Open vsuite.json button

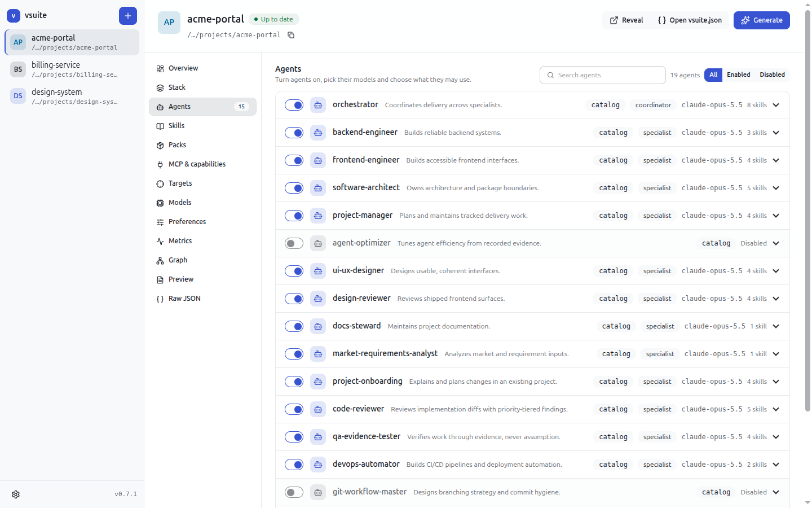click(x=689, y=20)
